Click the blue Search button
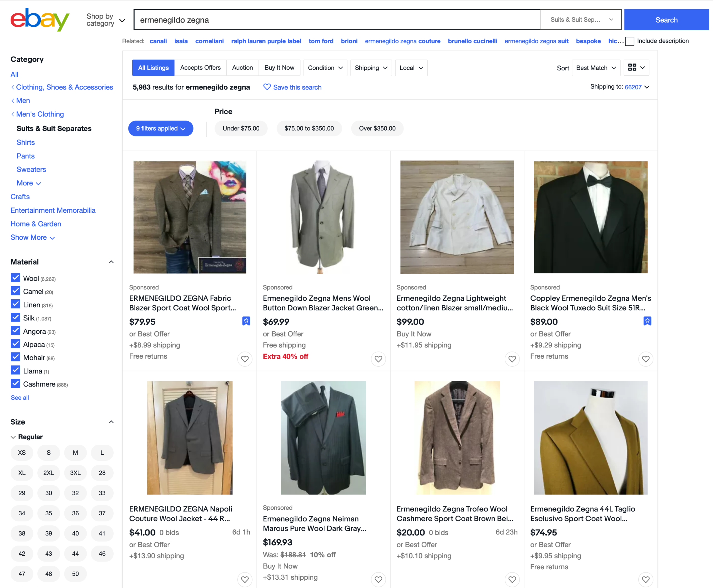 point(666,20)
